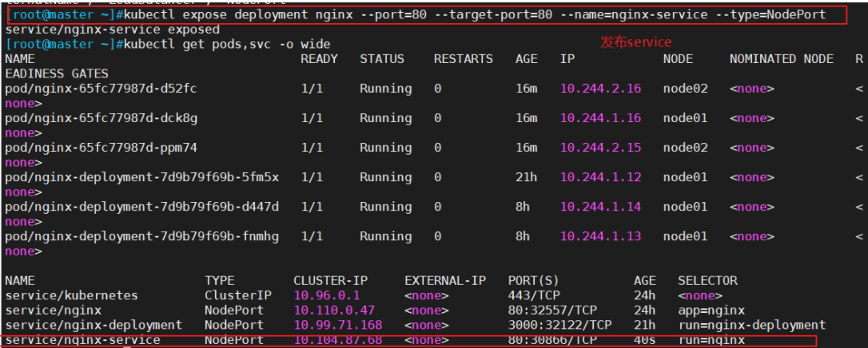Click the 'service/nginx-service exposed' output line
Screen dimensions: 868x348
(113, 30)
